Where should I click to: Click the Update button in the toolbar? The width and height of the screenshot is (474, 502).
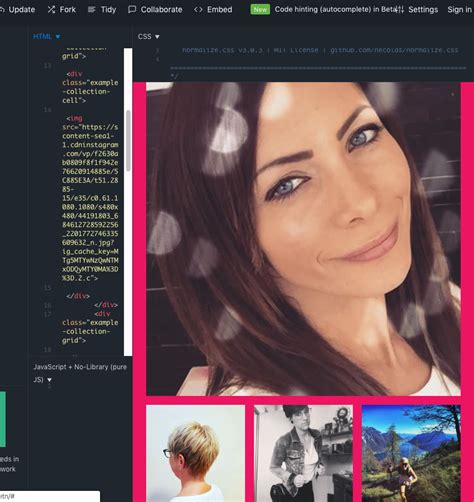17,10
